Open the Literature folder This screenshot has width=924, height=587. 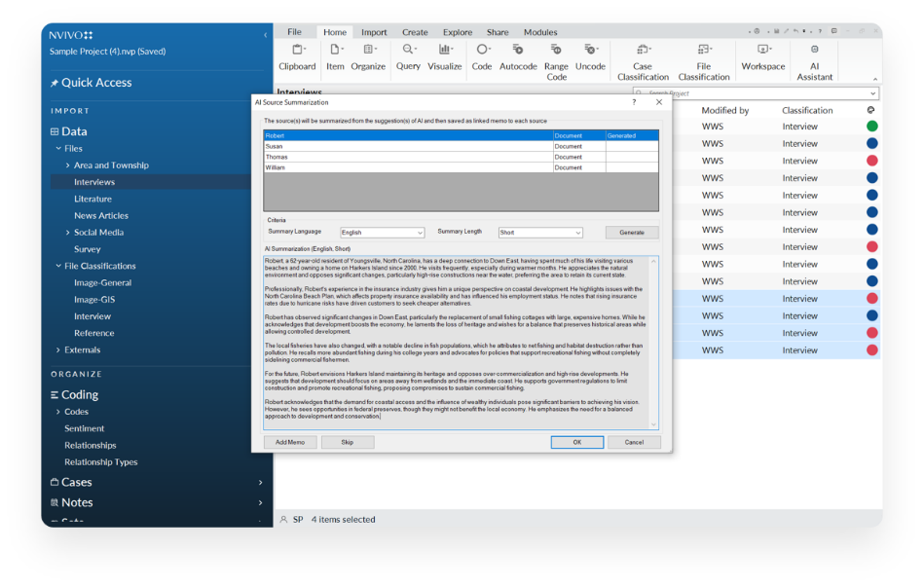93,200
